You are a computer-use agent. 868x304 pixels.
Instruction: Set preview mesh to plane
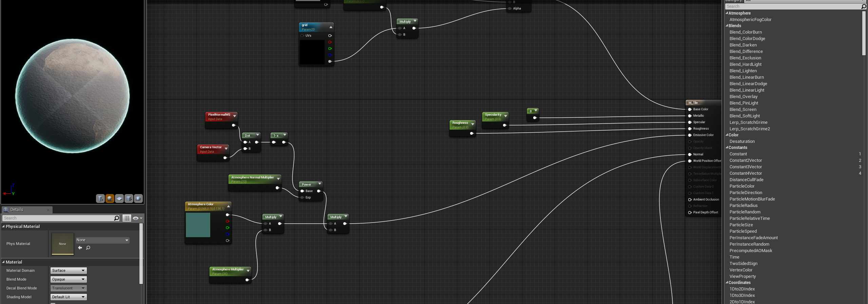tap(119, 198)
